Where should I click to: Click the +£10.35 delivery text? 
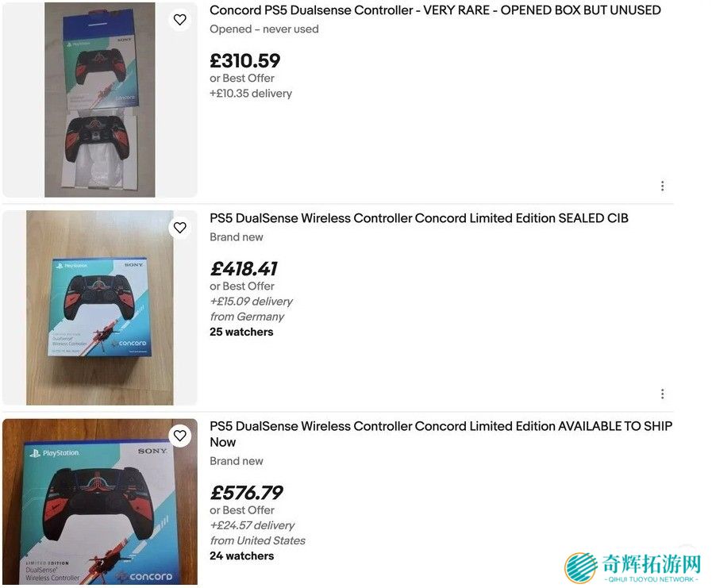coord(251,93)
